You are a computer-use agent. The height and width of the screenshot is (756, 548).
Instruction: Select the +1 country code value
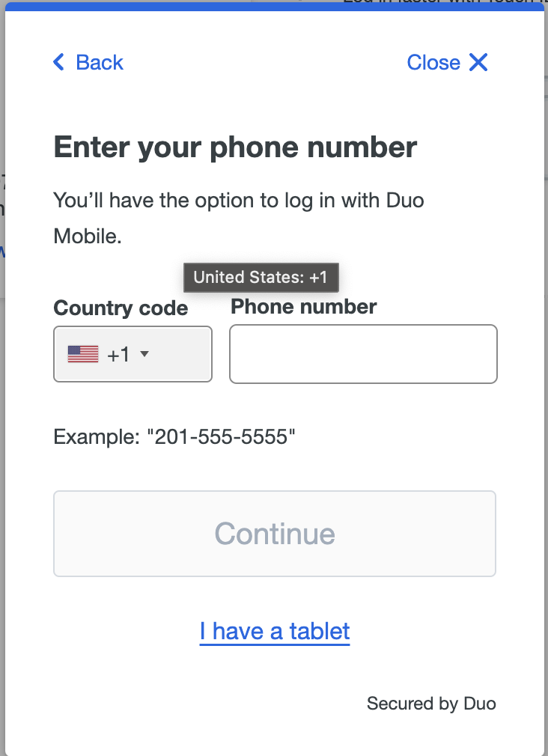pos(118,355)
